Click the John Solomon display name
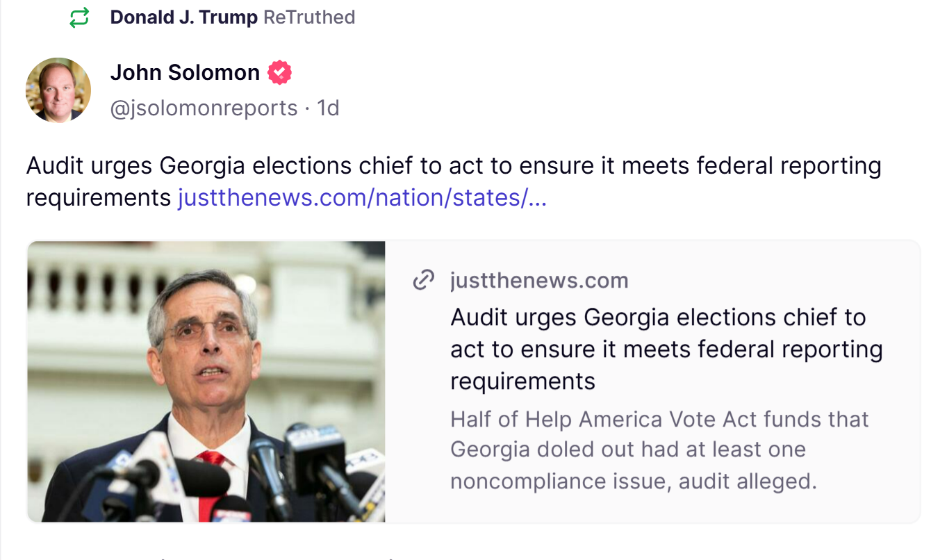The image size is (931, 560). [x=185, y=72]
